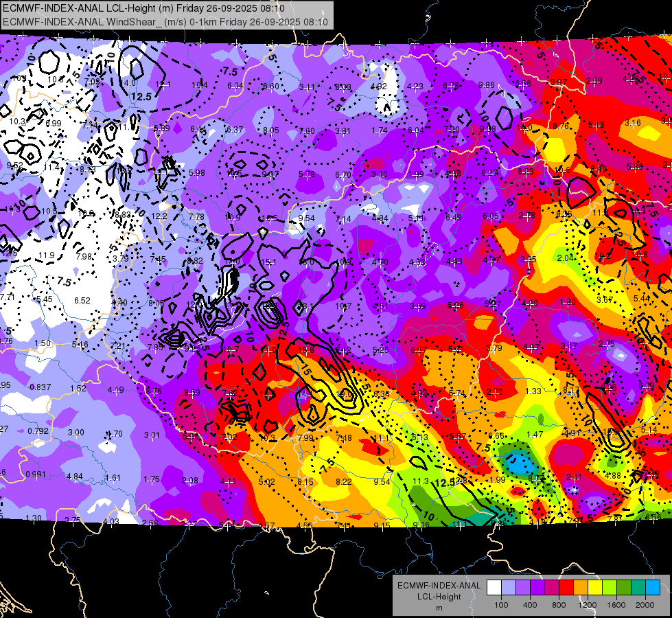Select the magenta legend color swatch
Viewport: 672px width, 618px height.
pyautogui.click(x=552, y=588)
